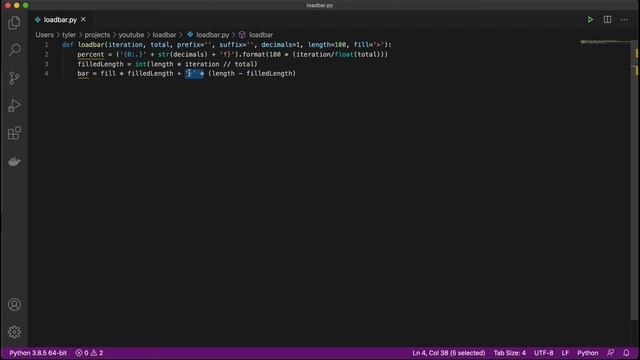Split the editor to the right
Viewport: 640px width, 360px height.
click(607, 20)
